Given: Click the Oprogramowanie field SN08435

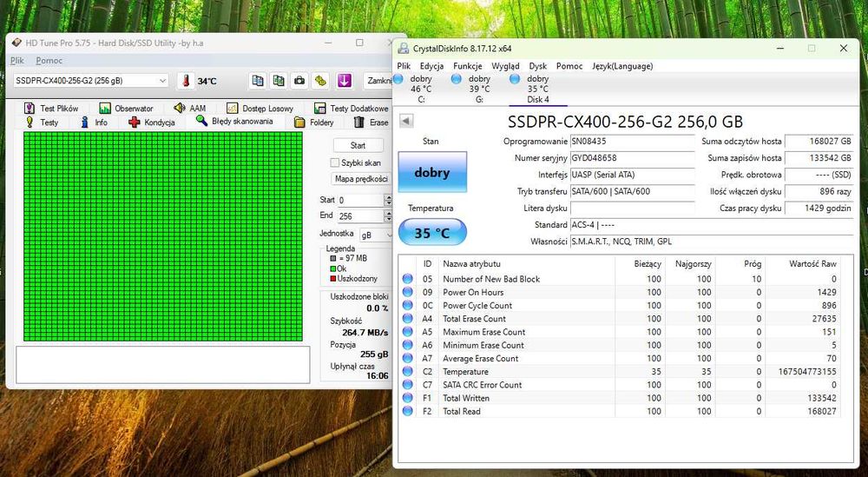Looking at the screenshot, I should [632, 142].
